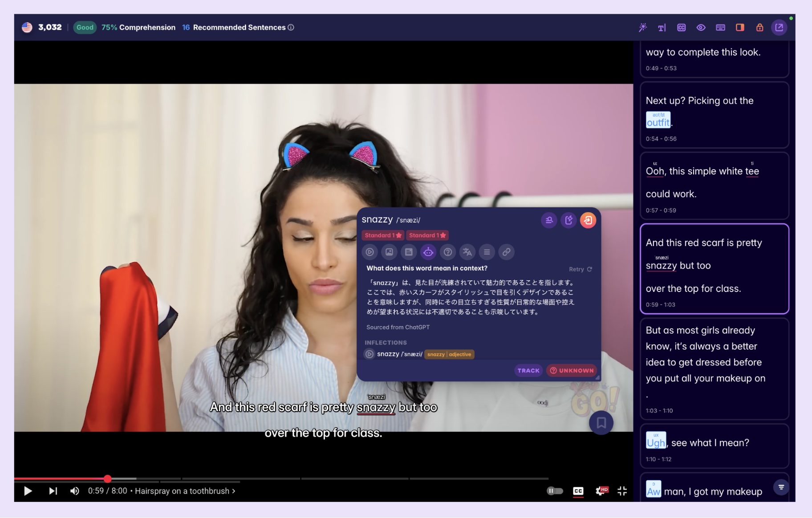Open the translation tab in the word popup
This screenshot has width=812, height=518.
point(467,252)
